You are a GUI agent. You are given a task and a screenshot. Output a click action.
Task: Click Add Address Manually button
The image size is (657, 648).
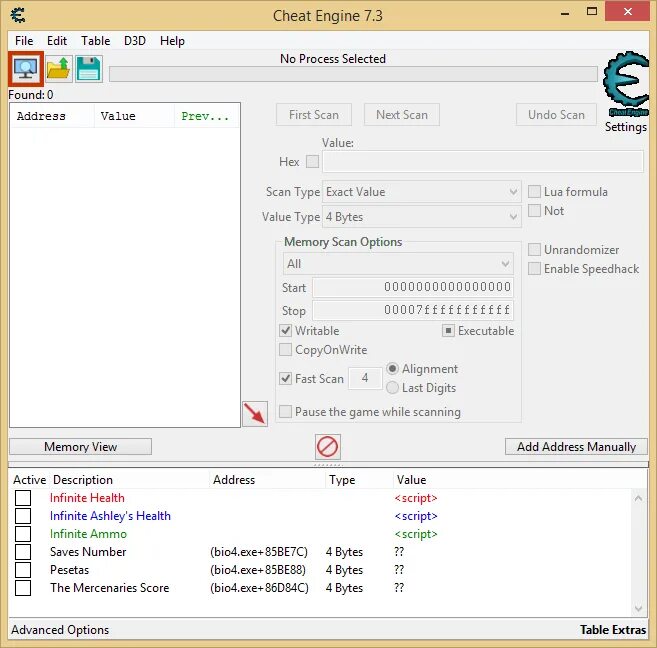576,447
